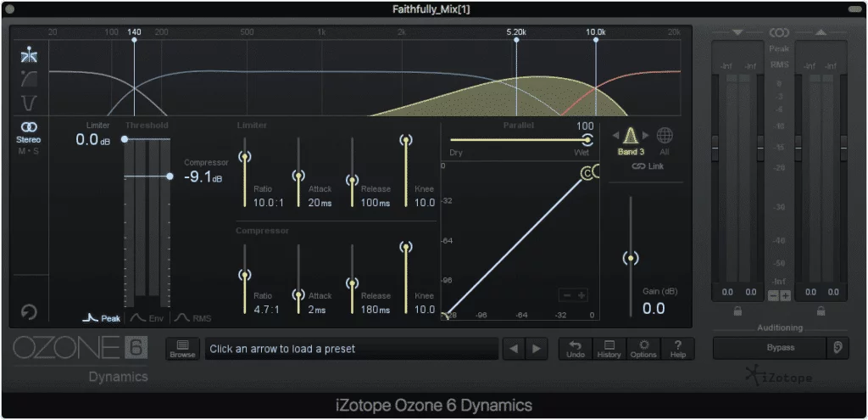
Task: Click the Help question mark
Action: (677, 348)
